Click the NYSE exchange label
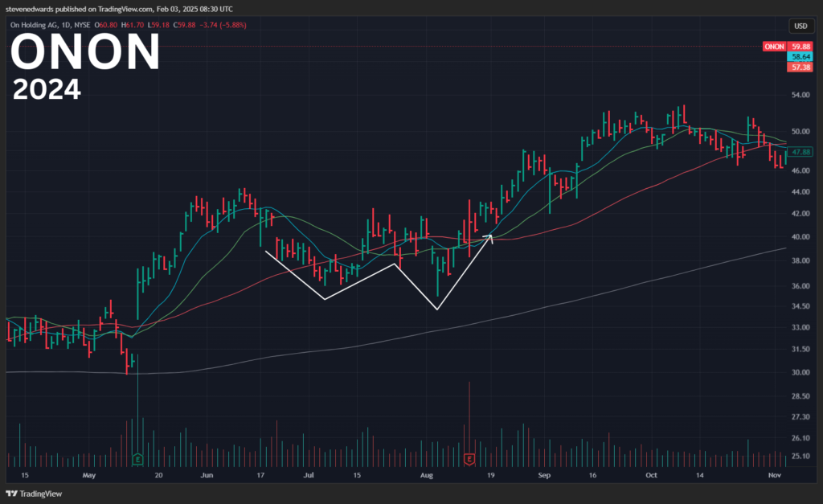823x504 pixels. click(82, 25)
